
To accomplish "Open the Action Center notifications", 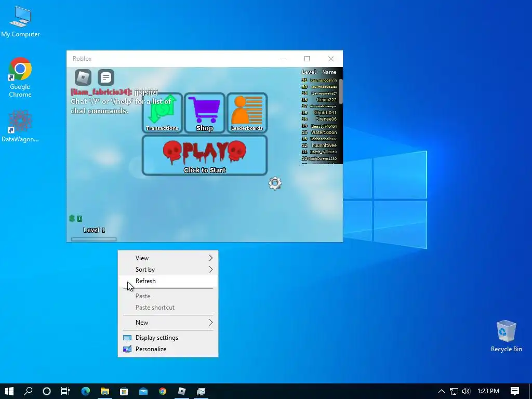I will coord(515,391).
